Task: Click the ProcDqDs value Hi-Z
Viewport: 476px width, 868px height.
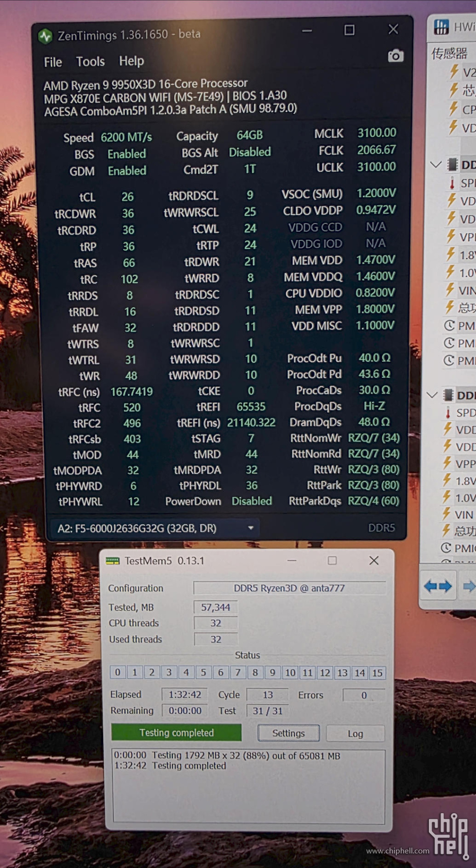Action: point(374,406)
